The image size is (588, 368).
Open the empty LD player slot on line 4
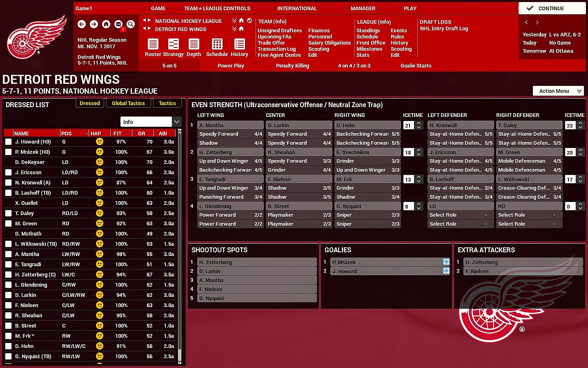(461, 206)
